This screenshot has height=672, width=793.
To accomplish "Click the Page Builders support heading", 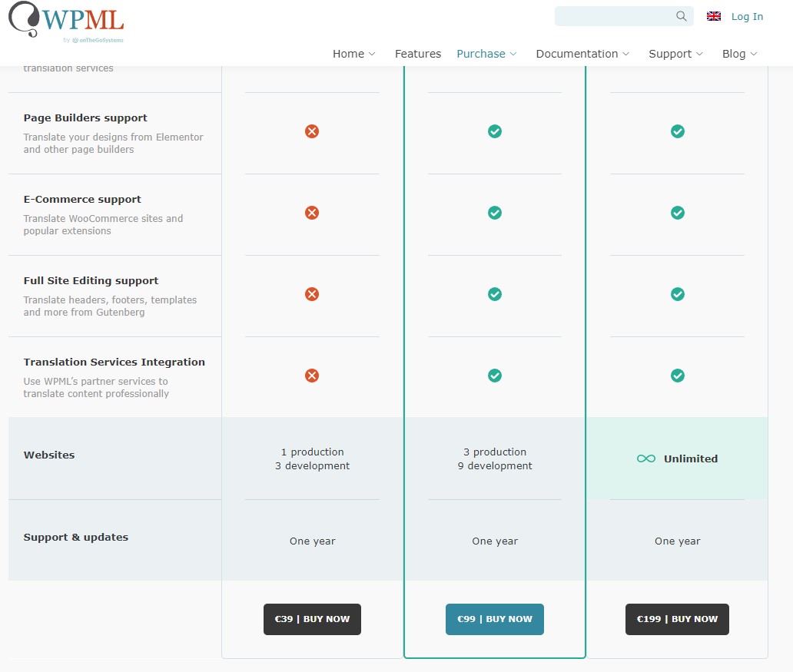I will tap(85, 118).
